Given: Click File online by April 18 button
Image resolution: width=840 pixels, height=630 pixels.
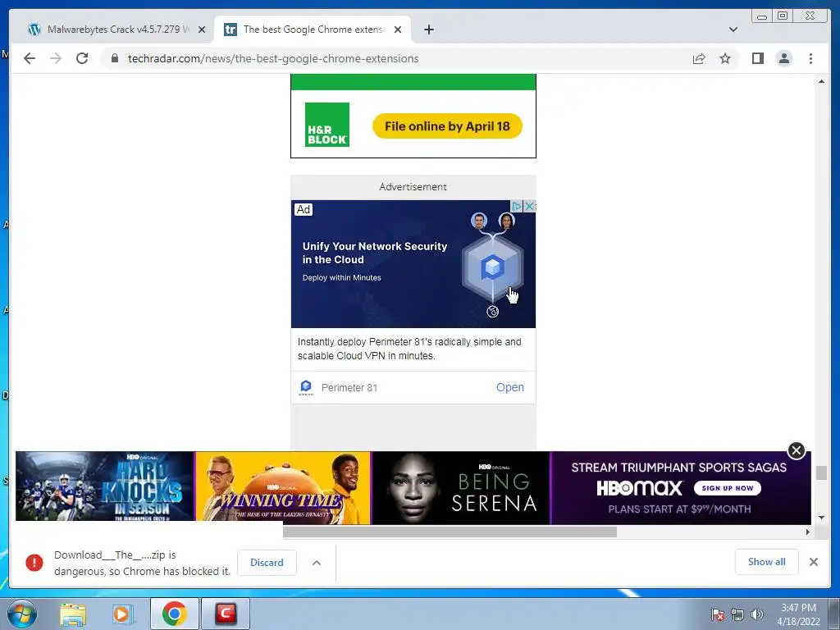Looking at the screenshot, I should [x=447, y=126].
